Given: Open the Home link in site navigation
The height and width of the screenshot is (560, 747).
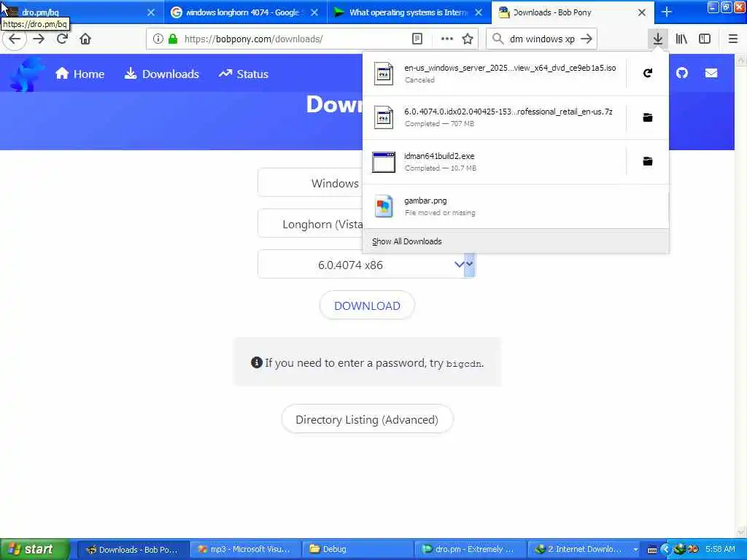Looking at the screenshot, I should pyautogui.click(x=80, y=74).
